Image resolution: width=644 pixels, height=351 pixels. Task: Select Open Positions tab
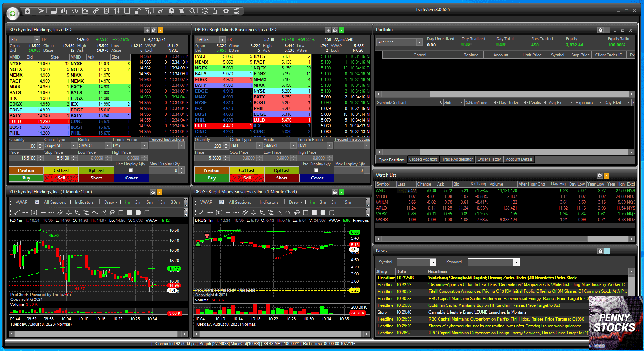(391, 160)
